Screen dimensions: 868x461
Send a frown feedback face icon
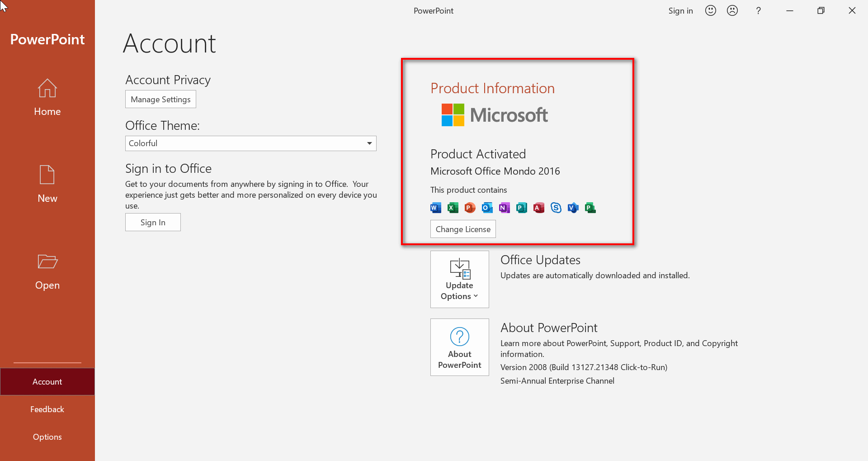(x=732, y=10)
